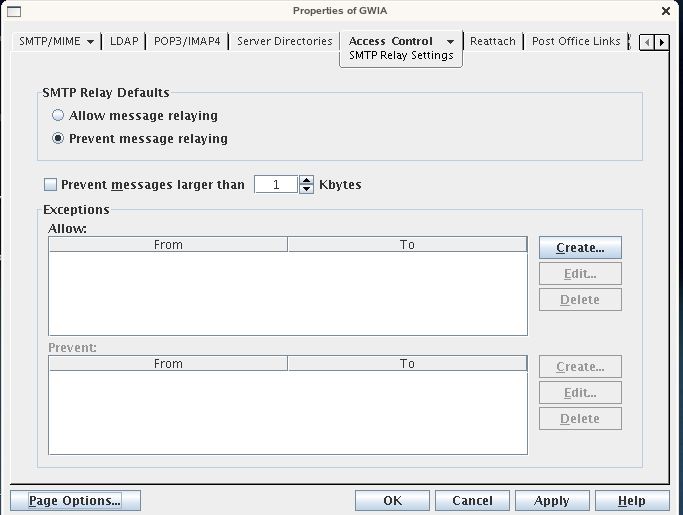Image resolution: width=683 pixels, height=515 pixels.
Task: Open the window menu icon in title bar
Action: coord(14,11)
